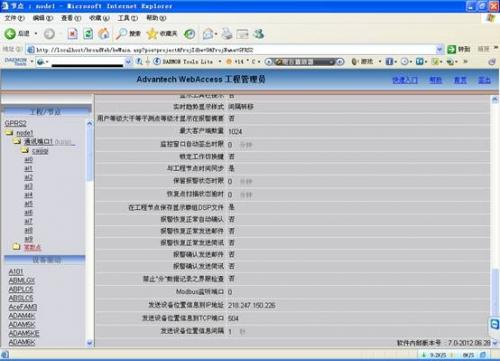This screenshot has height=361, width=500.
Task: Open the 首页 link in WebAccess header
Action: point(460,80)
